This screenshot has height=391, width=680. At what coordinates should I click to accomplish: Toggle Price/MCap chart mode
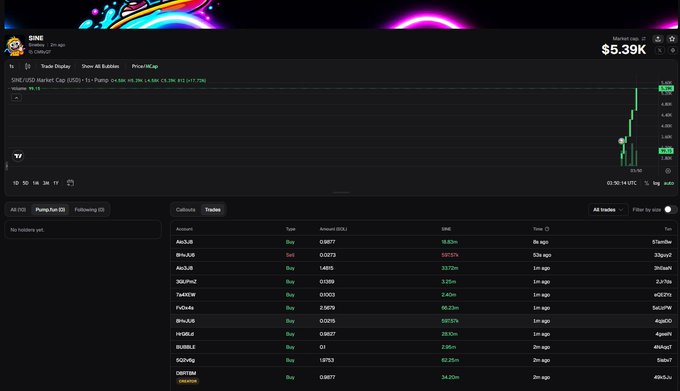pyautogui.click(x=144, y=66)
